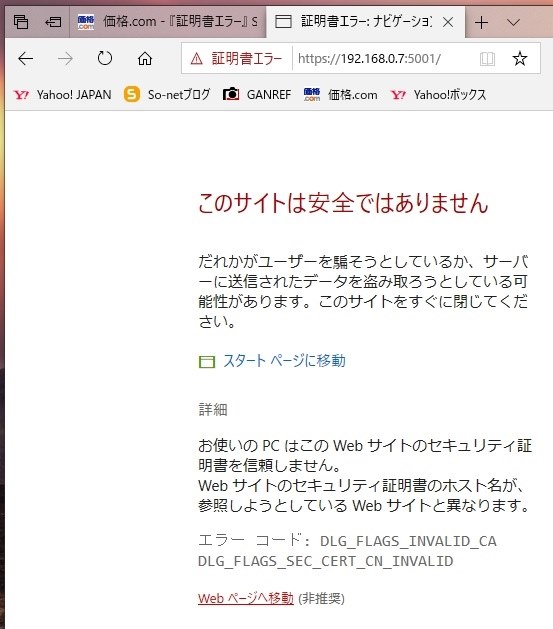Add to favorites with the star icon
553x629 pixels.
coord(520,59)
